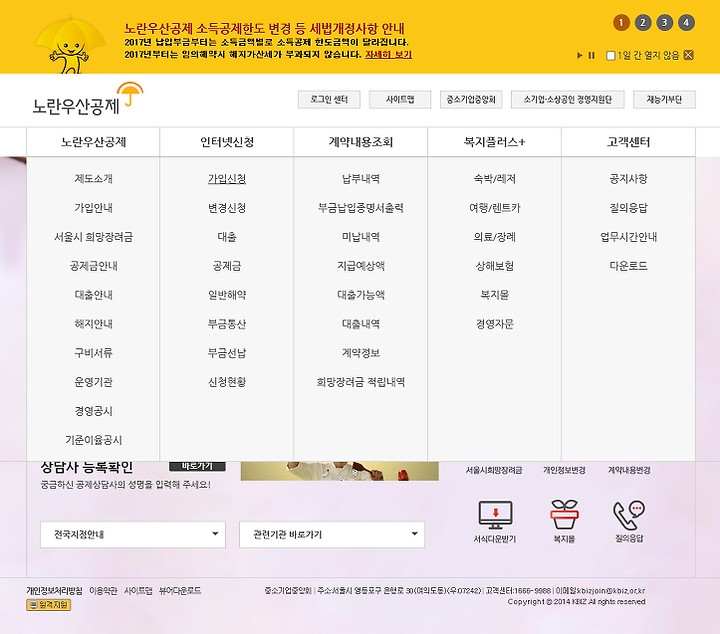The image size is (720, 634).
Task: Open 소기업·소상공인 경영지원단 button
Action: pos(568,100)
